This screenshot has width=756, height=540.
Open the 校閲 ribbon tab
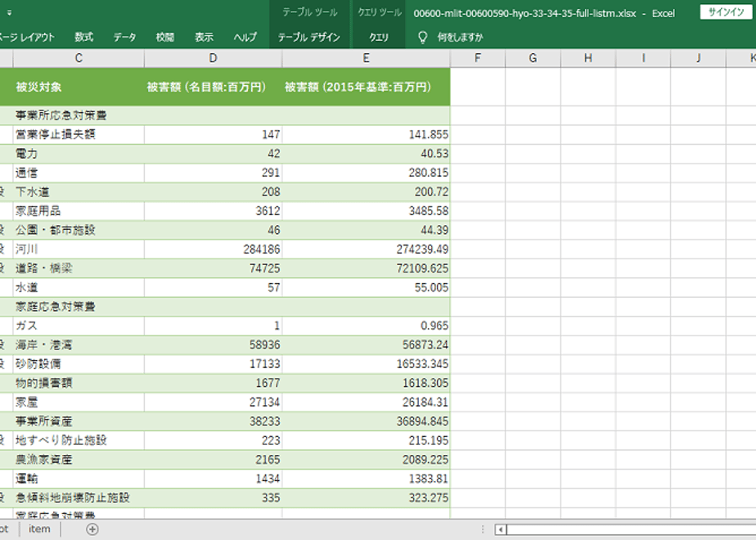point(165,37)
